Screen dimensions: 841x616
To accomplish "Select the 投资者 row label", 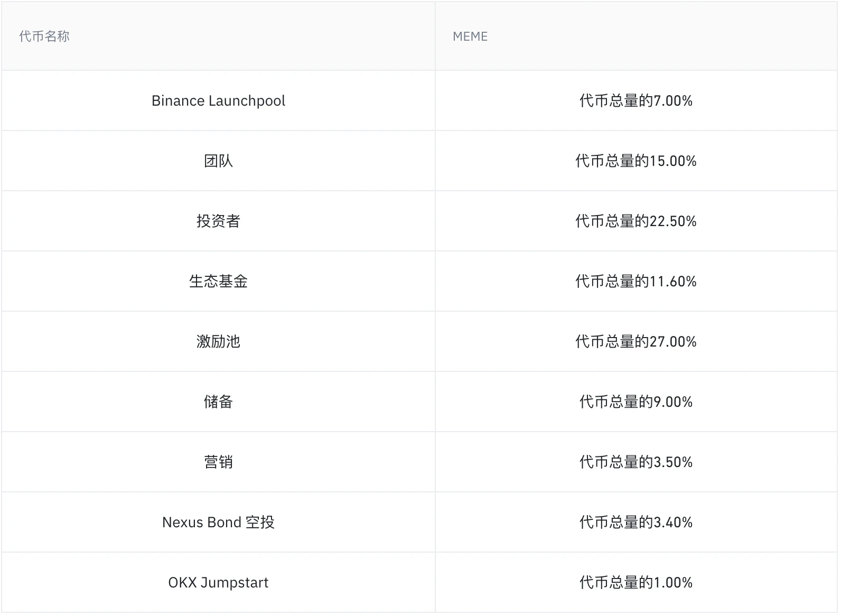I will [218, 221].
